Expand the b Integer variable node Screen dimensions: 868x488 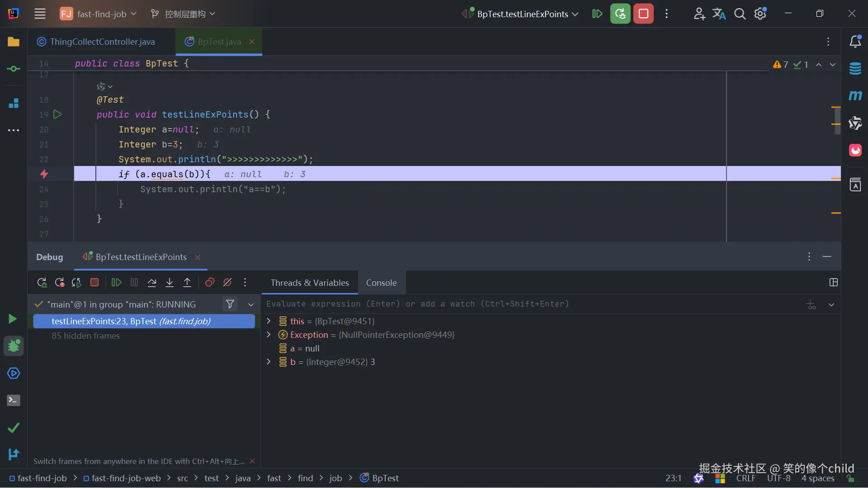pyautogui.click(x=269, y=362)
